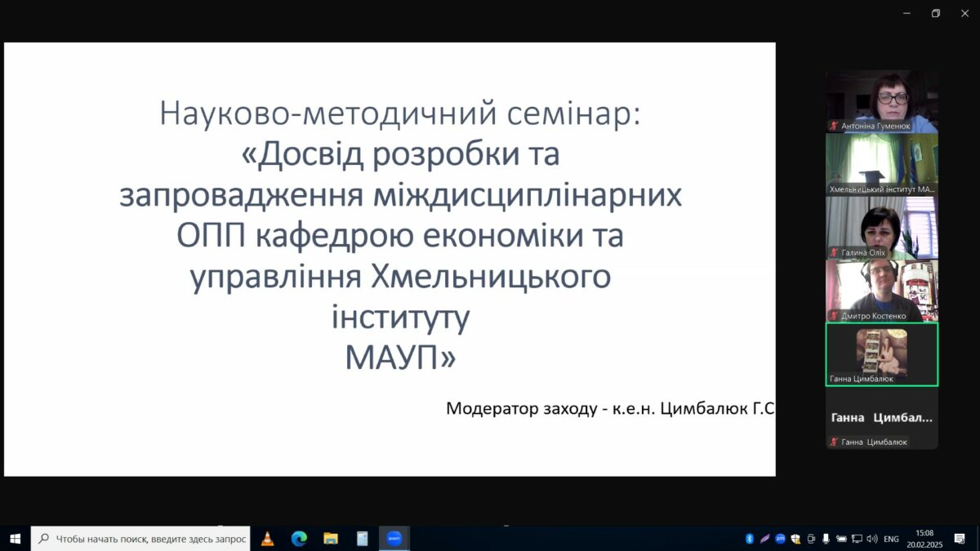Select Галина Оліх participant video tile
This screenshot has width=980, height=551.
[881, 228]
